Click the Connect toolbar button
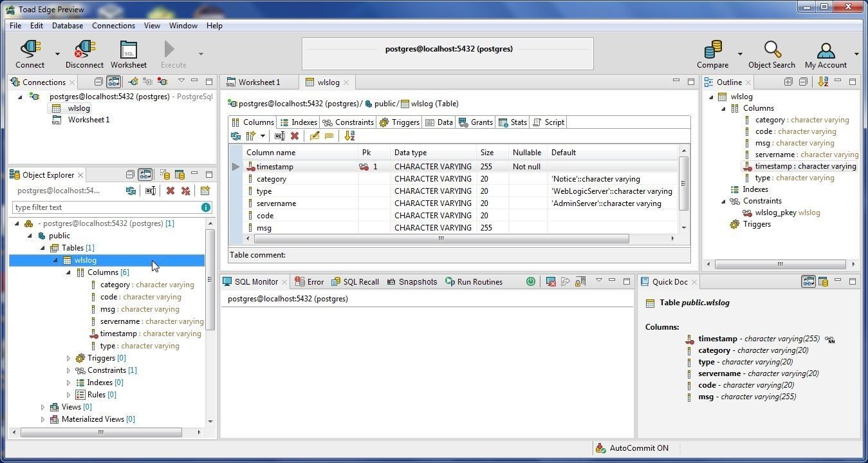The image size is (868, 463). click(30, 54)
